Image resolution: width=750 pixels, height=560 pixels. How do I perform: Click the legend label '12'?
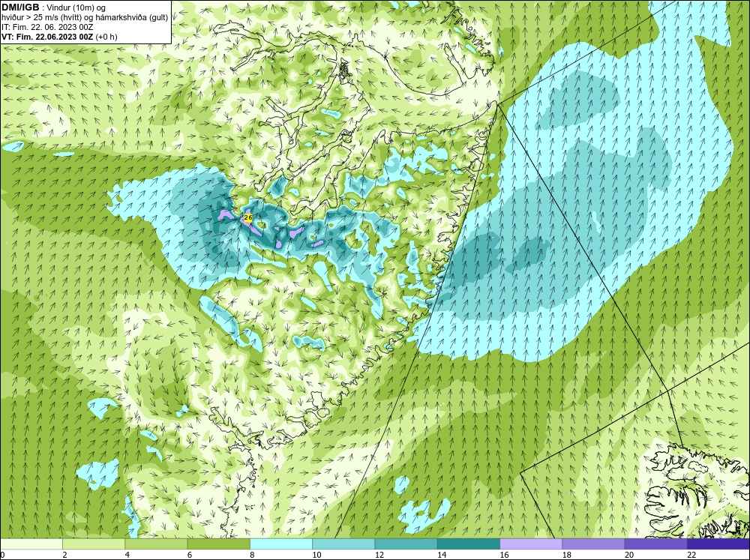(379, 555)
